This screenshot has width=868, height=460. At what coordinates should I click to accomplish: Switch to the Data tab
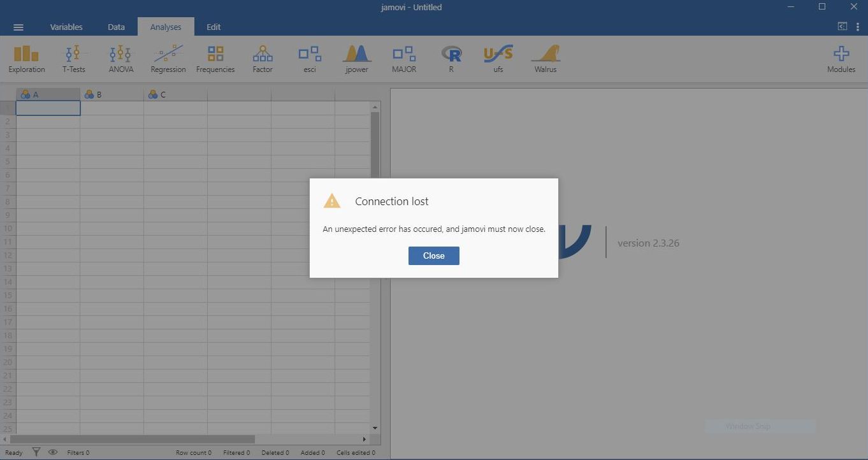coord(116,27)
